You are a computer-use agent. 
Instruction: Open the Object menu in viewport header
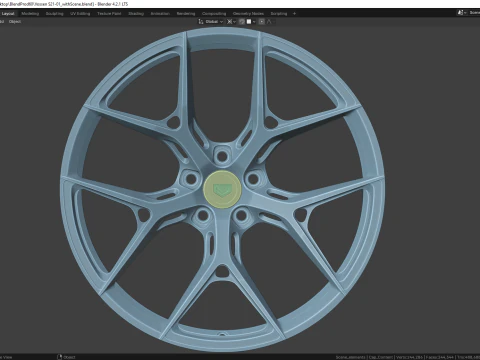15,22
